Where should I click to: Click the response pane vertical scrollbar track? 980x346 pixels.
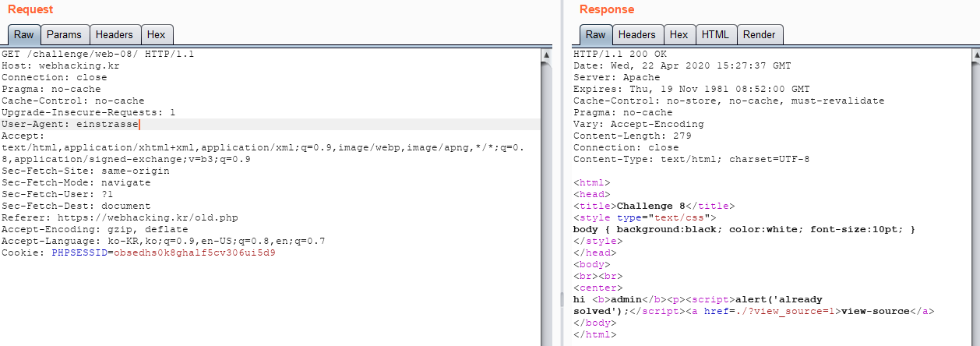[975, 203]
